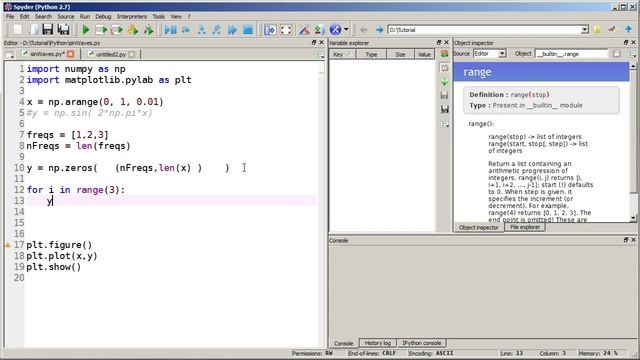Image resolution: width=640 pixels, height=360 pixels.
Task: Open a file using the toolbar icon
Action: click(33, 30)
